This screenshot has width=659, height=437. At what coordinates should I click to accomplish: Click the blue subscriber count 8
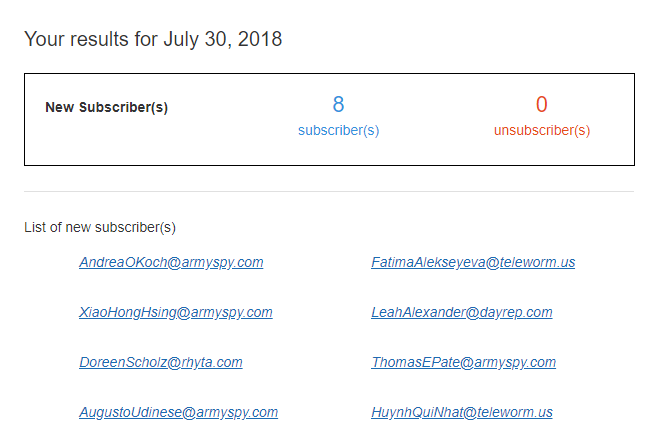pyautogui.click(x=338, y=104)
